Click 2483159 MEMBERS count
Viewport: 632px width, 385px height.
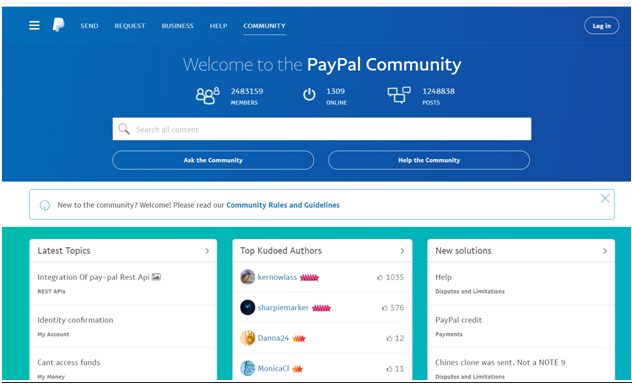[x=247, y=96]
